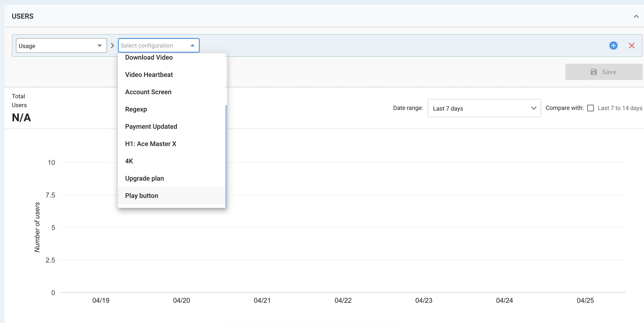Viewport: 644px width, 323px height.
Task: Click the configuration list scrollbar
Action: pos(226,156)
